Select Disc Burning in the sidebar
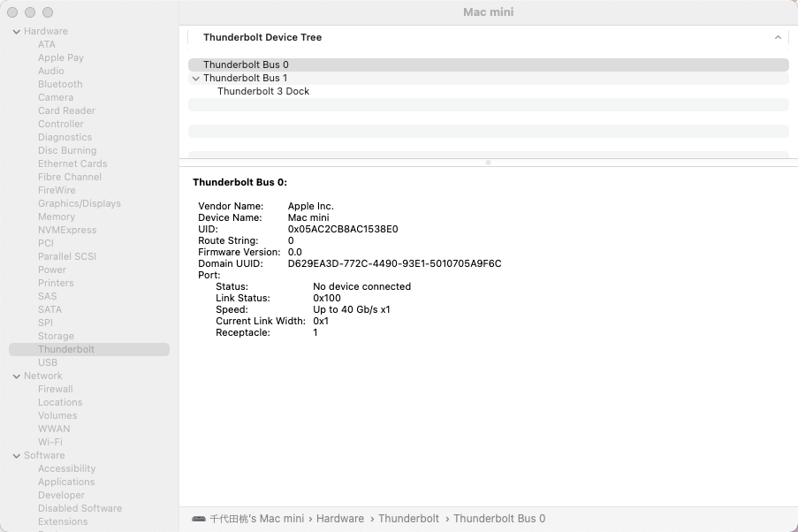This screenshot has height=532, width=798. 67,150
